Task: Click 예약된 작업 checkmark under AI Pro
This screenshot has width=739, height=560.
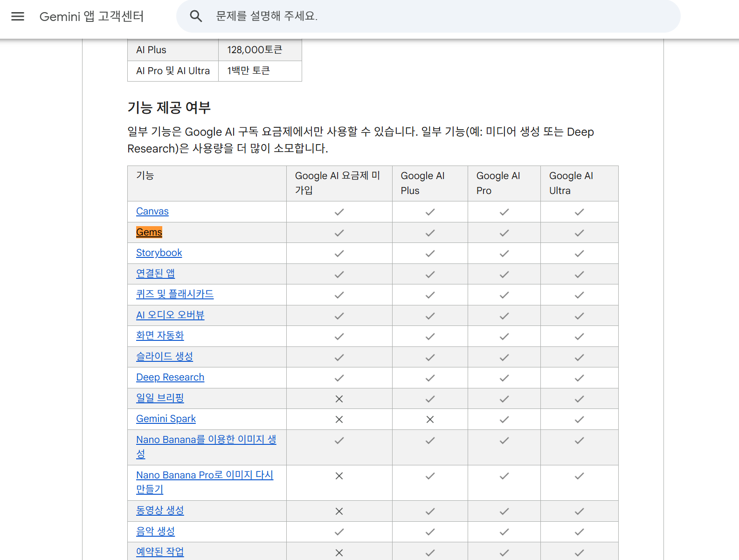Action: (x=504, y=553)
